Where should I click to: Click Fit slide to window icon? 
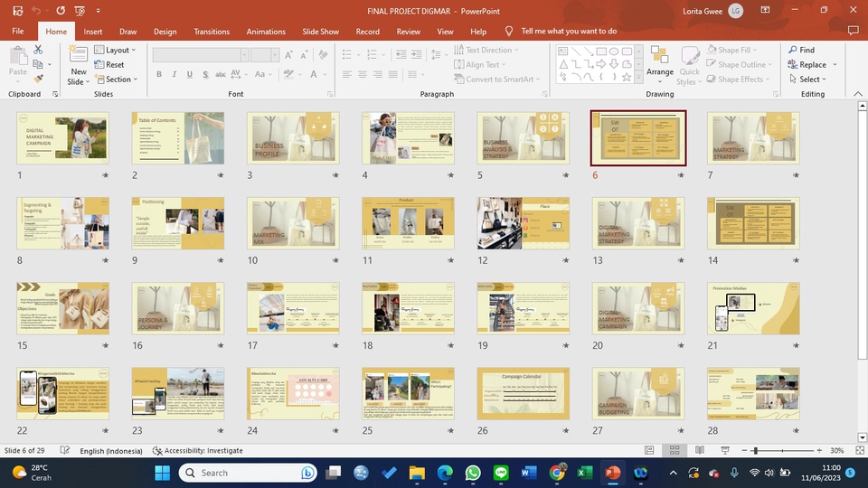click(860, 450)
